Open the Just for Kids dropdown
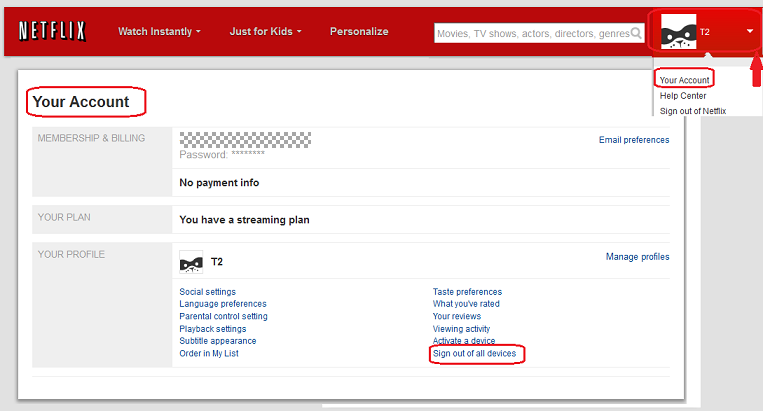The image size is (763, 411). point(265,32)
